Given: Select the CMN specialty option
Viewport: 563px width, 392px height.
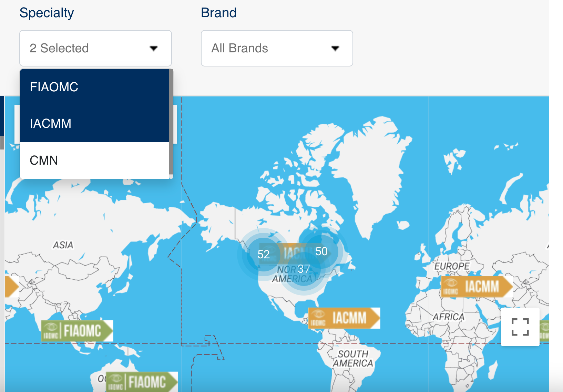Looking at the screenshot, I should (94, 161).
